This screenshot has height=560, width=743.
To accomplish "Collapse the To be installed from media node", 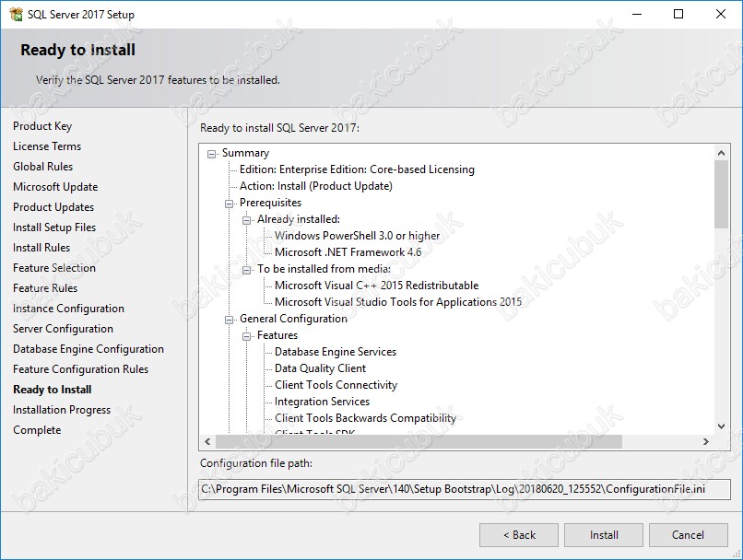I will point(246,270).
